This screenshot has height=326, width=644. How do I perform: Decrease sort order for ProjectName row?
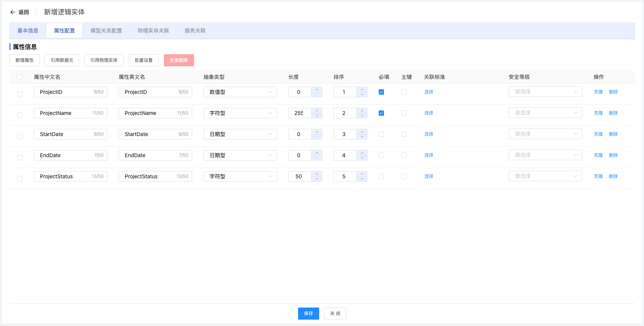(x=362, y=116)
